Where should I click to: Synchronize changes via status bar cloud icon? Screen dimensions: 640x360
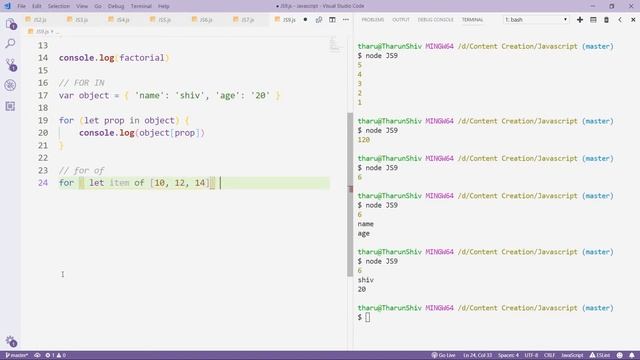[x=37, y=355]
